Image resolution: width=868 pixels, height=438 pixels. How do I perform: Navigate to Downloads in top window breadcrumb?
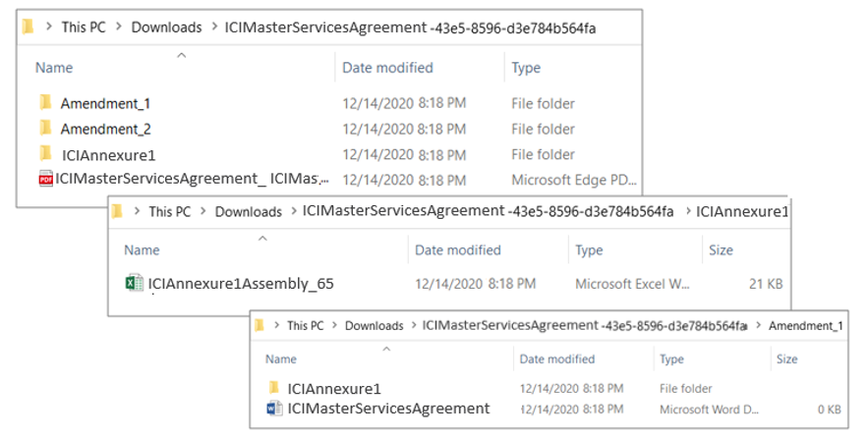[x=166, y=27]
